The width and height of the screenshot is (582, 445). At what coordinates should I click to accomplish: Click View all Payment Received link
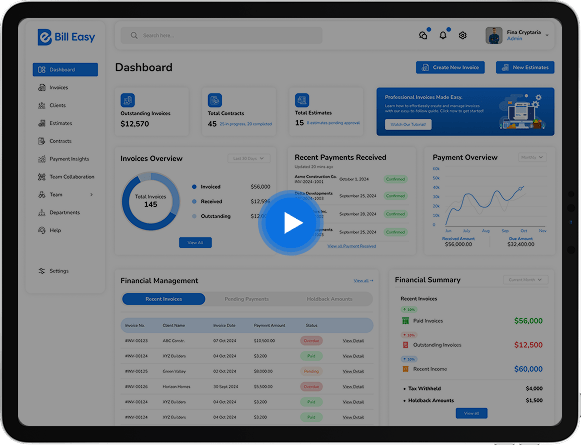[352, 246]
